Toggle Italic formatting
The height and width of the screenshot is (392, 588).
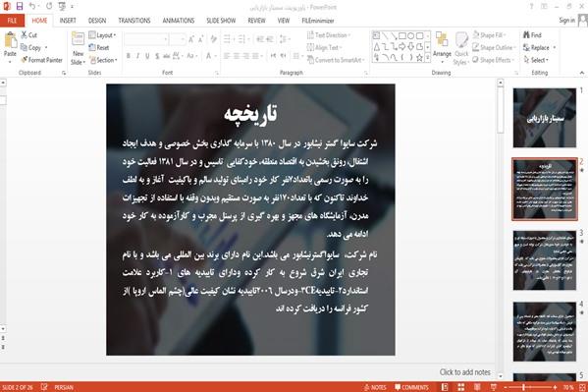coord(137,56)
